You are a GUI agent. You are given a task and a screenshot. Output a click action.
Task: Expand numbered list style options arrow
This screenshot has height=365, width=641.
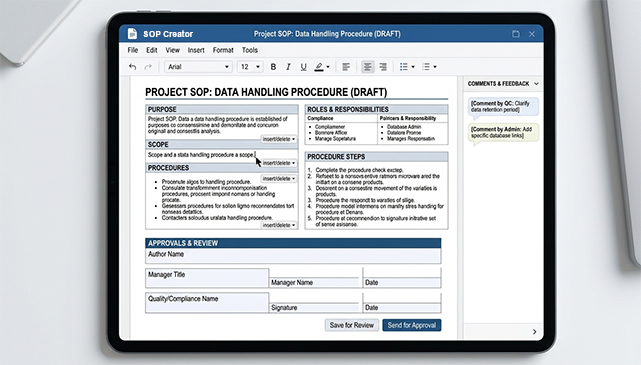[x=435, y=67]
